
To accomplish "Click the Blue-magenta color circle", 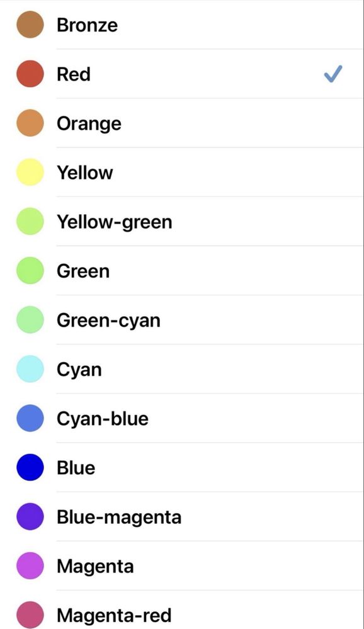I will click(30, 517).
